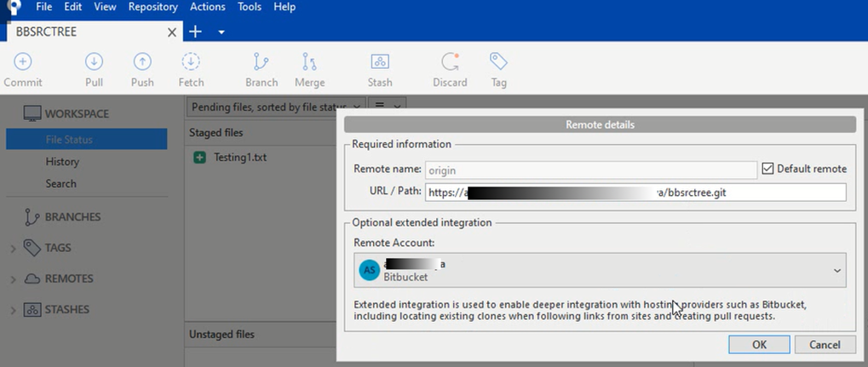
Task: Expand the REMOTES section in sidebar
Action: pyautogui.click(x=12, y=279)
